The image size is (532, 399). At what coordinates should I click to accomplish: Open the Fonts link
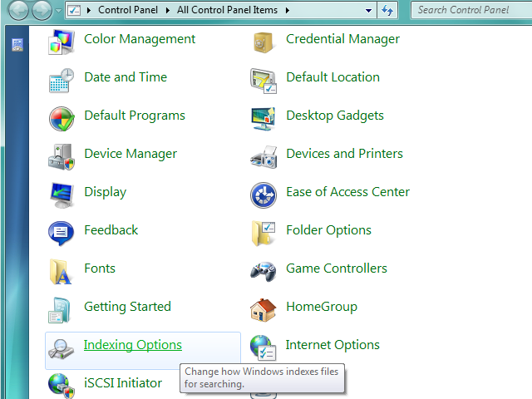(x=100, y=268)
